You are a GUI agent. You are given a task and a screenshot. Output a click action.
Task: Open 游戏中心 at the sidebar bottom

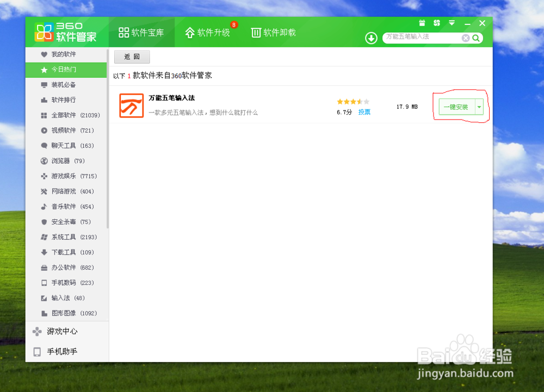pos(67,332)
